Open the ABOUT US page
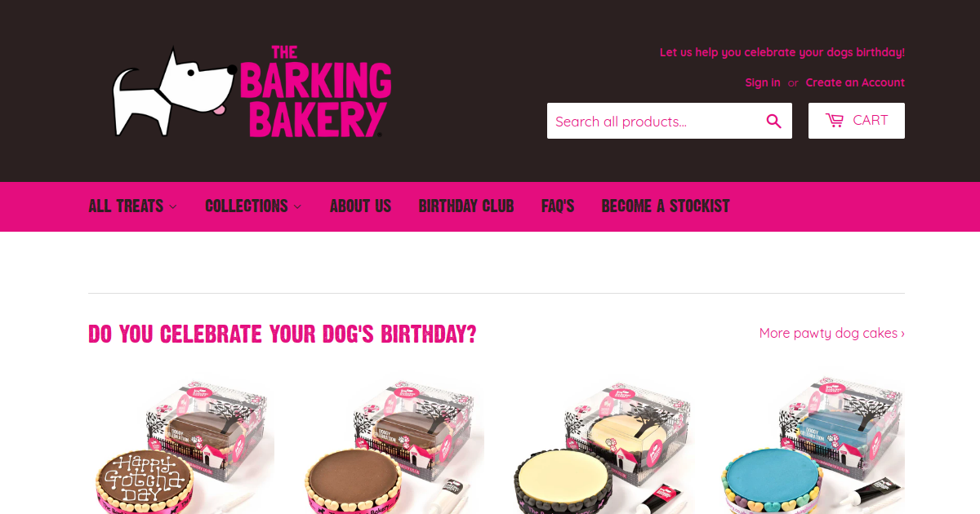This screenshot has height=514, width=980. point(360,206)
